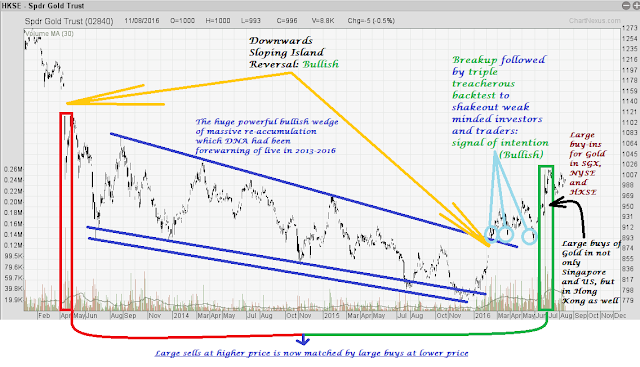The width and height of the screenshot is (640, 367).
Task: Click the open price value O=1000
Action: [x=182, y=20]
